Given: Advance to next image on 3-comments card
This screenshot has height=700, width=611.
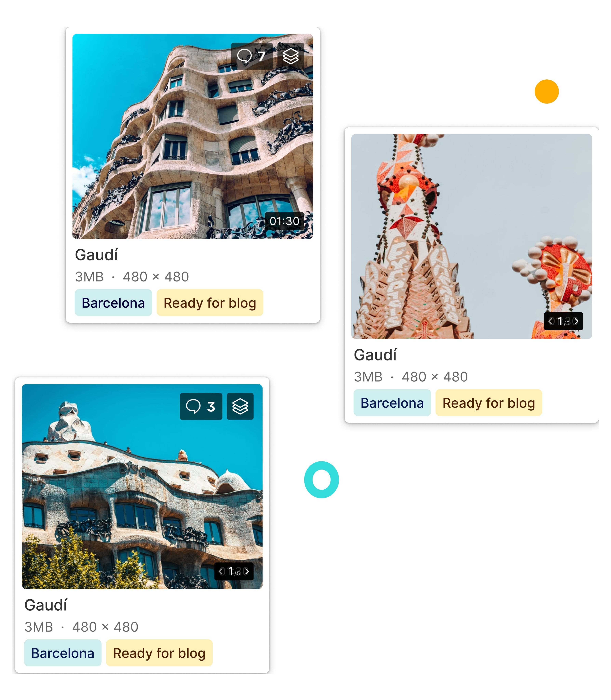Looking at the screenshot, I should (x=246, y=571).
